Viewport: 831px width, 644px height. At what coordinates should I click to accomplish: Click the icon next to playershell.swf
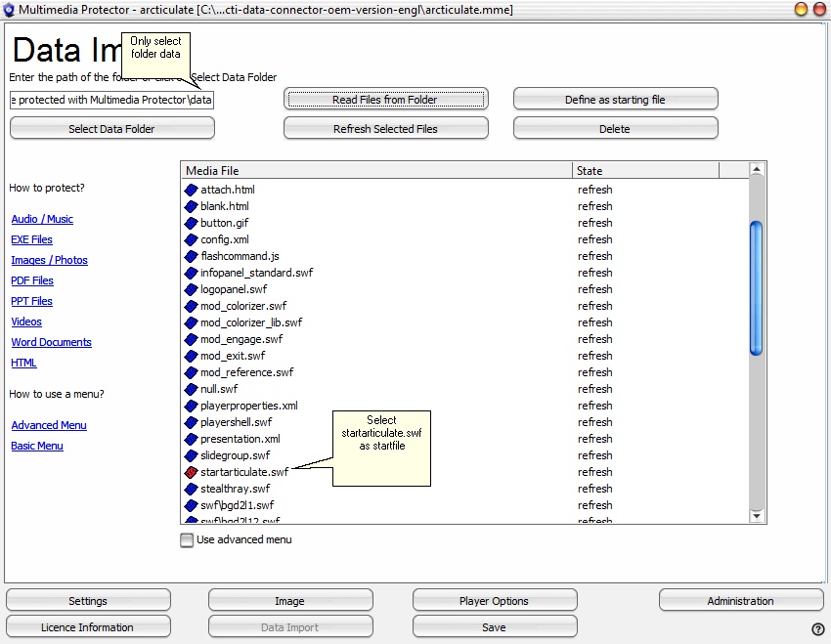click(x=192, y=422)
